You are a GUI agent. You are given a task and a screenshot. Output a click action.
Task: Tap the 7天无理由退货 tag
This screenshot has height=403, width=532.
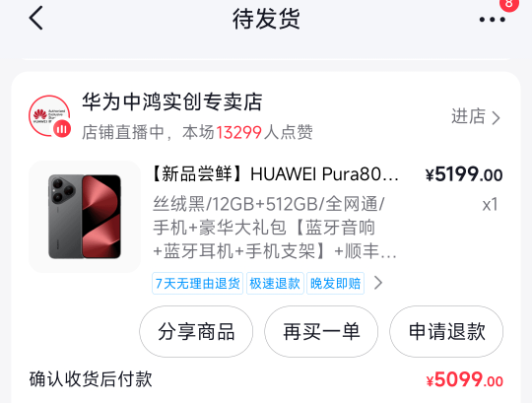(x=197, y=283)
